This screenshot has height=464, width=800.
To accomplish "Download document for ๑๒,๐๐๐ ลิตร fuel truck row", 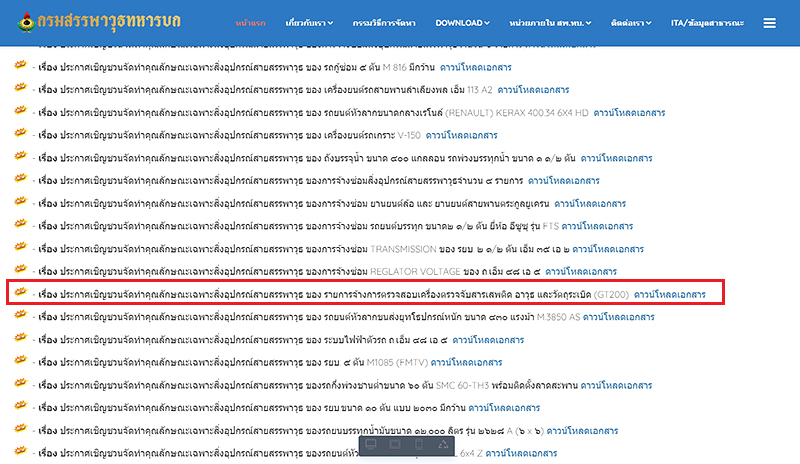I will 582,431.
